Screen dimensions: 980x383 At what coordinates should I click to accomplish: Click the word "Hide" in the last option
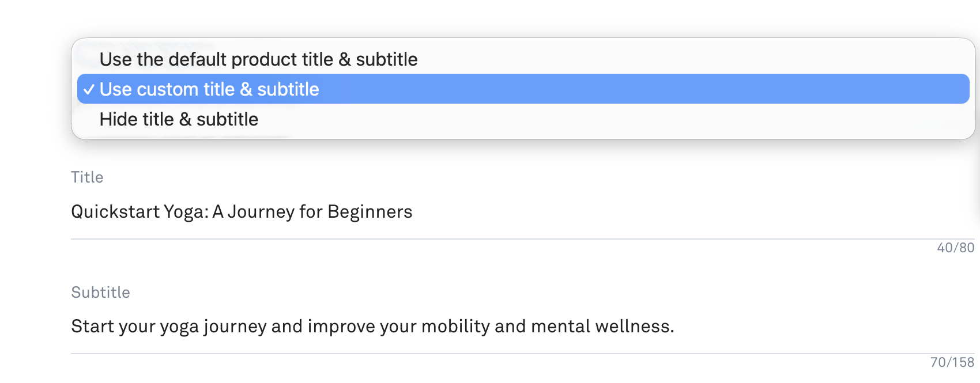tap(118, 119)
